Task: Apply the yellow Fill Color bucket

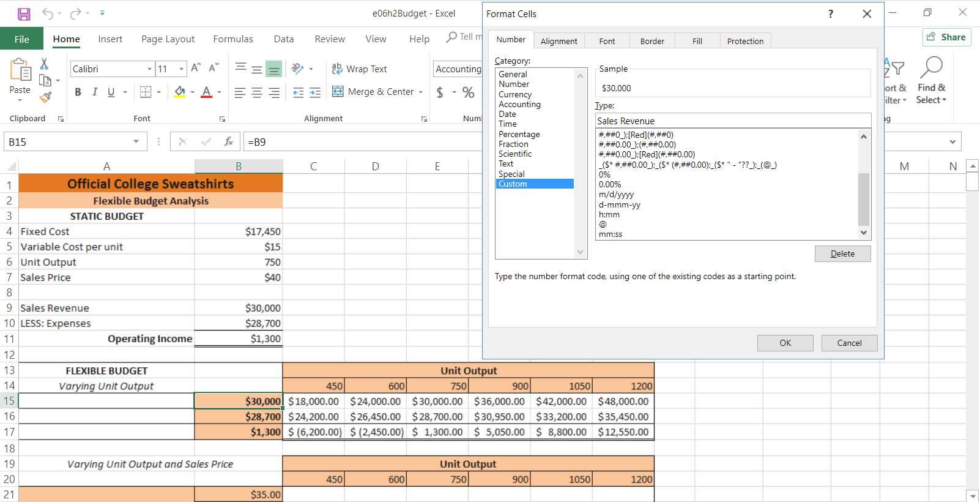Action: click(180, 92)
